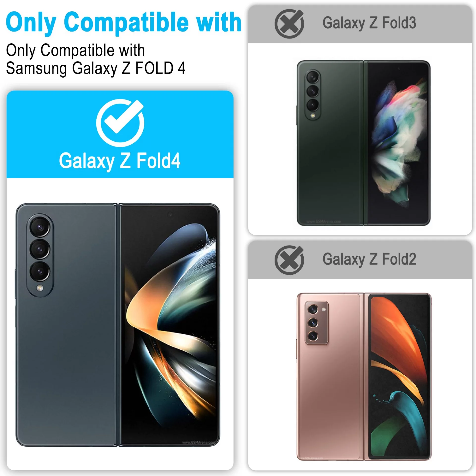The height and width of the screenshot is (476, 476).
Task: Click the Galaxy Z Fold4 rear camera module
Action: tap(40, 255)
